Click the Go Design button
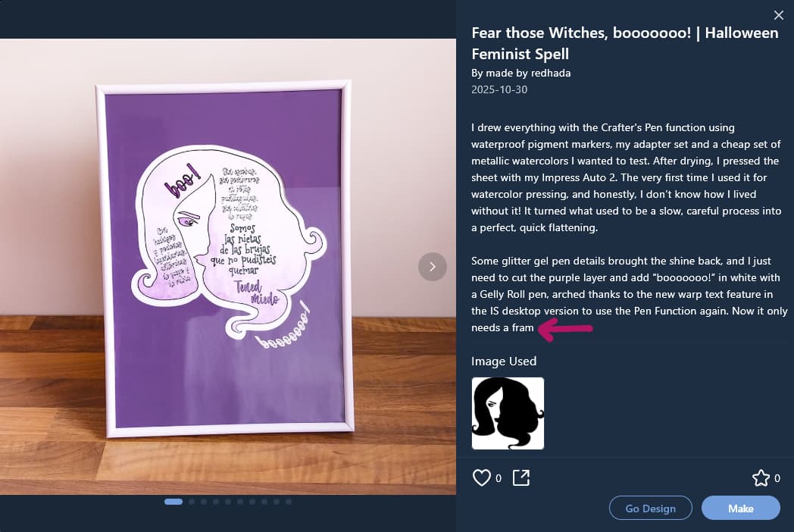 (650, 508)
